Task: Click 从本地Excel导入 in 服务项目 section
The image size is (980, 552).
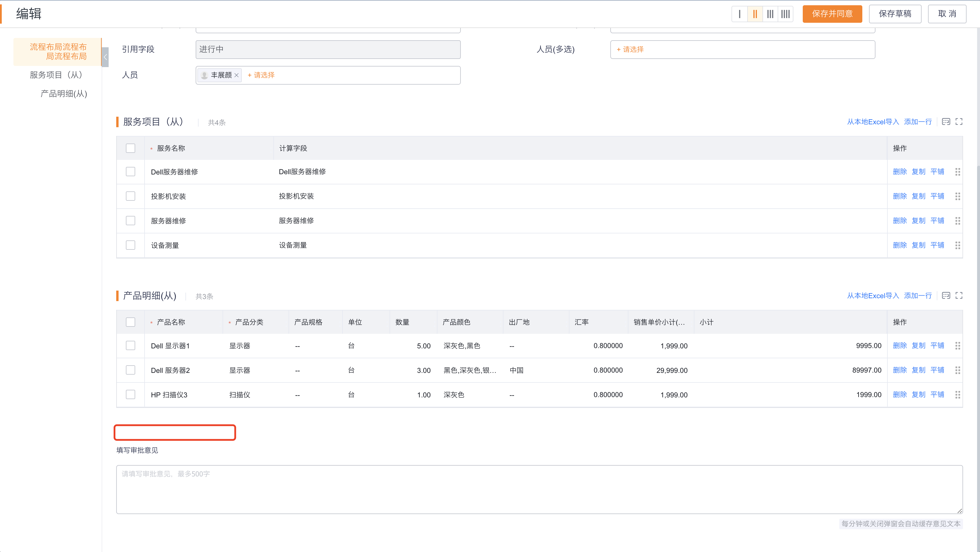Action: (873, 122)
